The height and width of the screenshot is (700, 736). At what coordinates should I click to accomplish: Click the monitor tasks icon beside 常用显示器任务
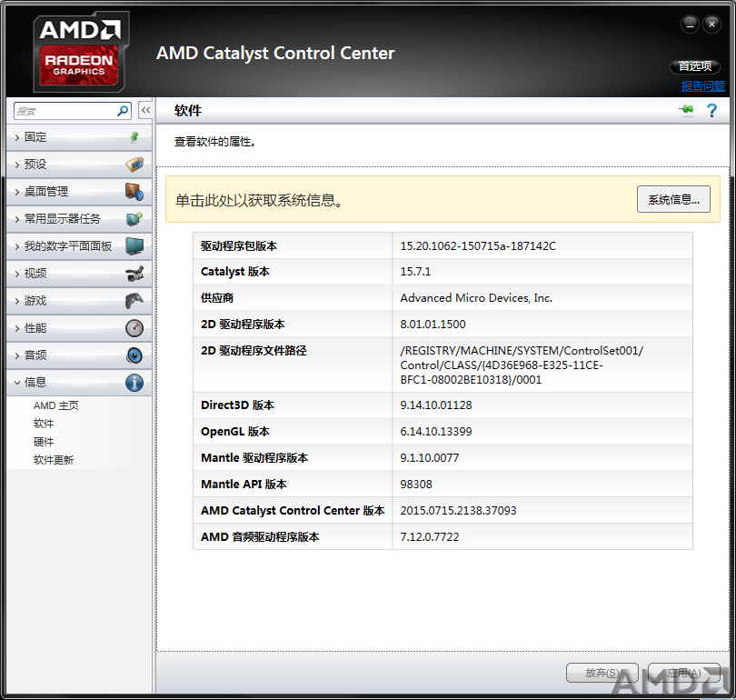coord(134,219)
